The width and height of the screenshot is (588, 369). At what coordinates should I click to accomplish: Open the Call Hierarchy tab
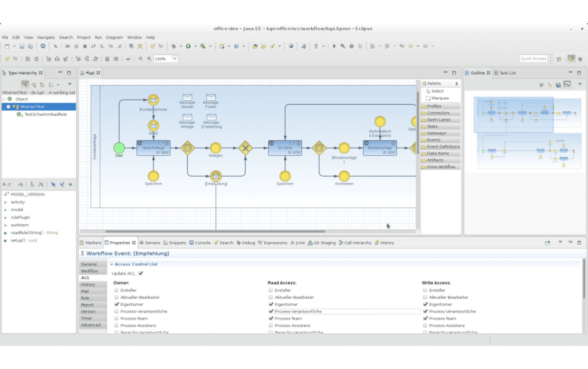(355, 243)
